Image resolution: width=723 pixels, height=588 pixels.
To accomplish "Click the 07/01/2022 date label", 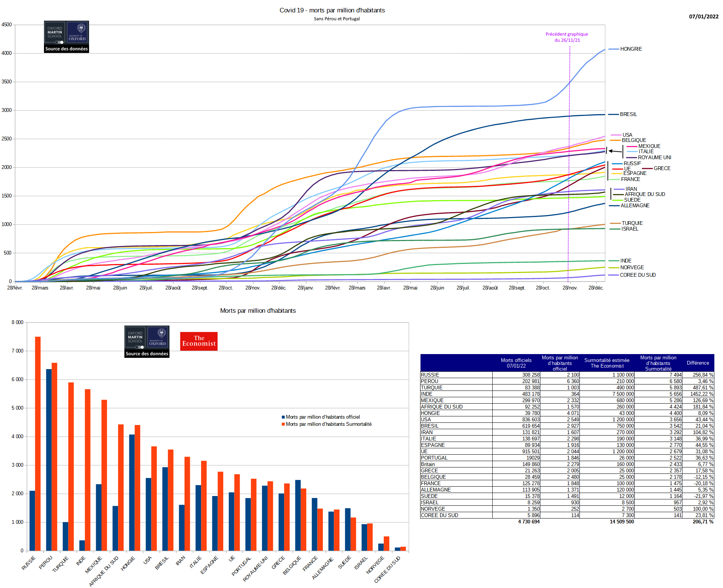I will click(x=703, y=17).
